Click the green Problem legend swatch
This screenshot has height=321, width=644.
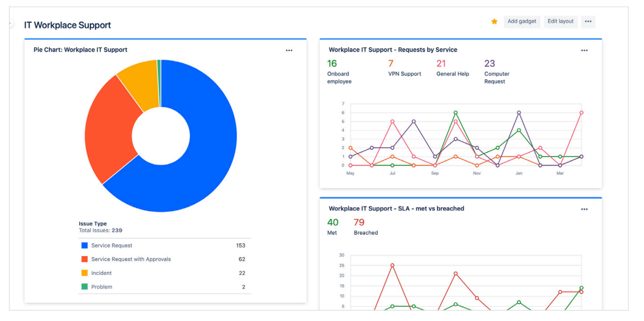[x=85, y=287]
